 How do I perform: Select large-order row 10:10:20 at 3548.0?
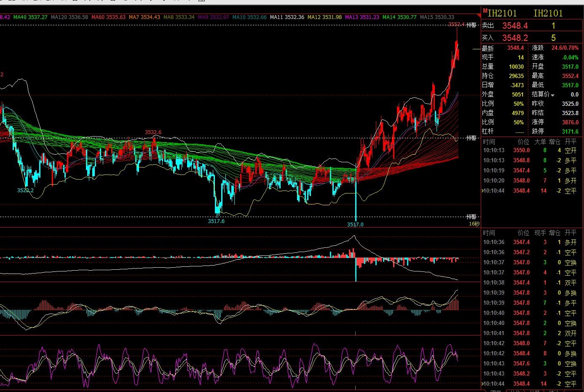(x=532, y=181)
